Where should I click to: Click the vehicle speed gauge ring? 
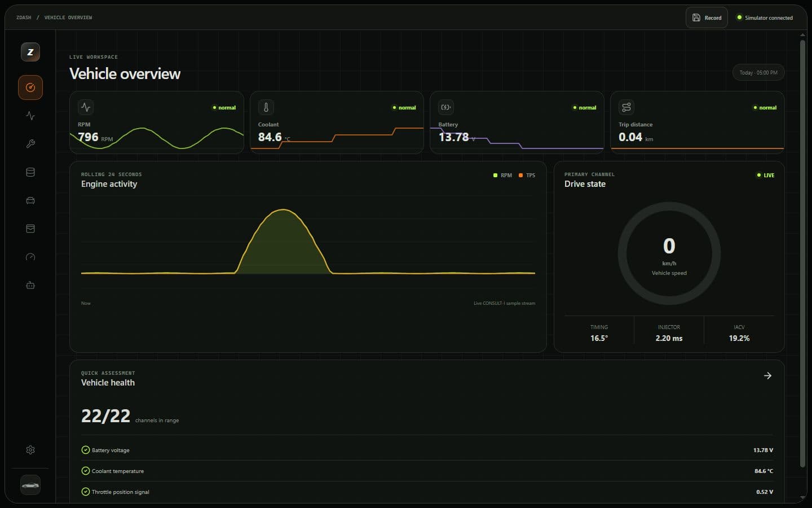pos(669,253)
